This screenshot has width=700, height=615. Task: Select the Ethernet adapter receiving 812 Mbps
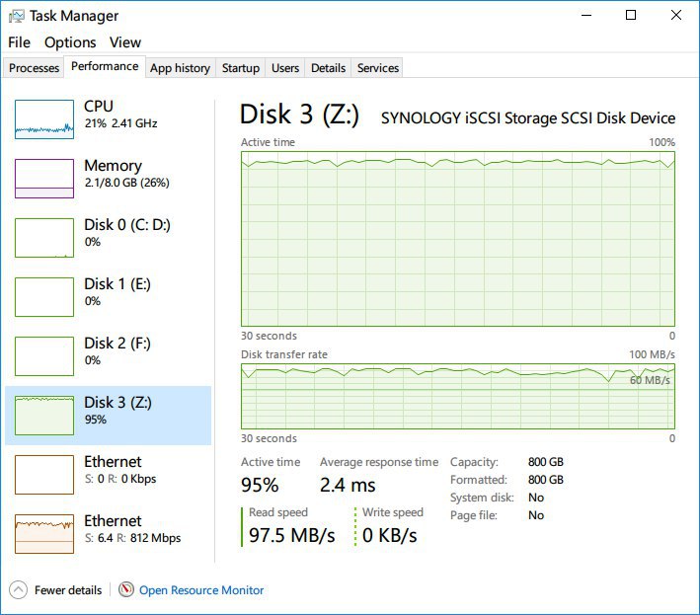point(108,534)
